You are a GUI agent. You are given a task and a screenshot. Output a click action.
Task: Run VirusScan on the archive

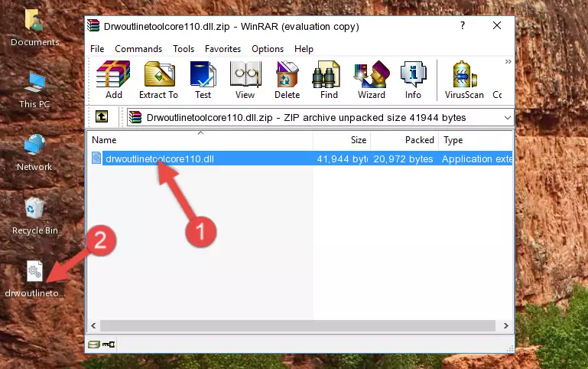[x=464, y=80]
